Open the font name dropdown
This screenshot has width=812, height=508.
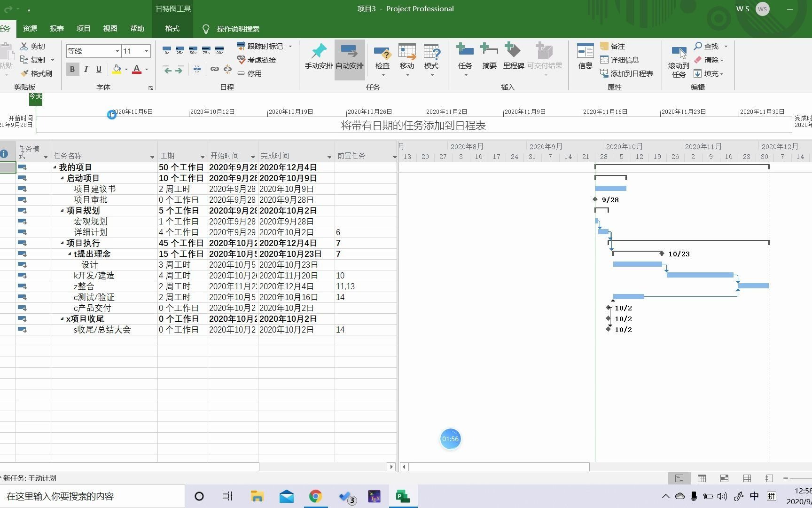(x=117, y=51)
